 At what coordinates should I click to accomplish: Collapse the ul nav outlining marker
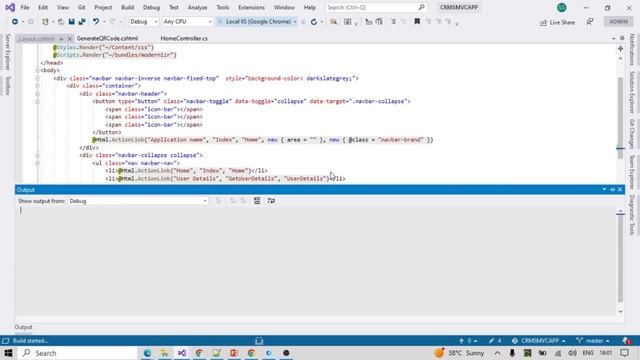point(37,163)
